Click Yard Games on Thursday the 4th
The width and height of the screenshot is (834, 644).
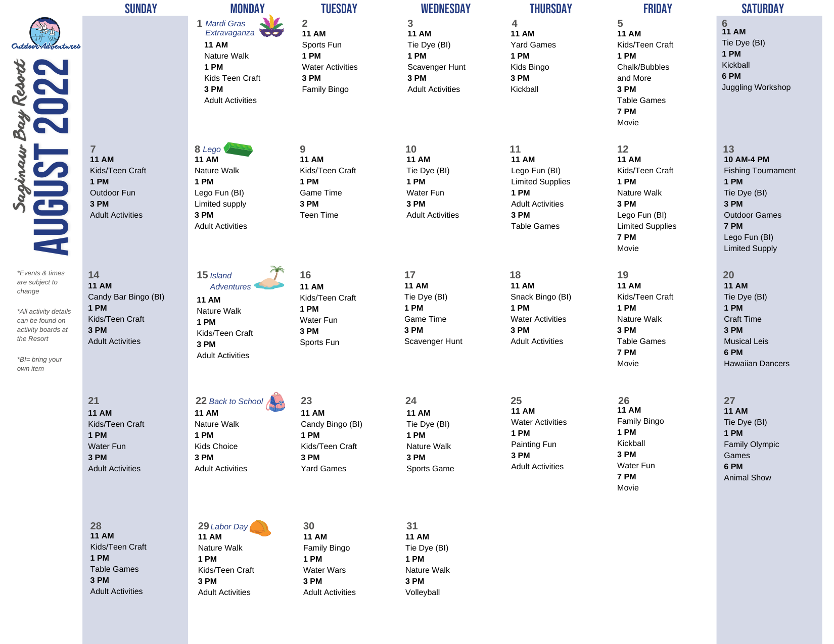pos(533,45)
